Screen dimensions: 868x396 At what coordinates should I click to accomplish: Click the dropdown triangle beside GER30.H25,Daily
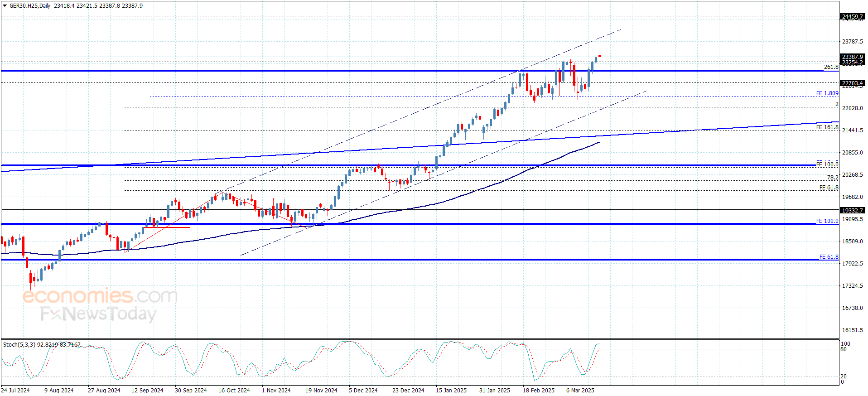[x=5, y=6]
